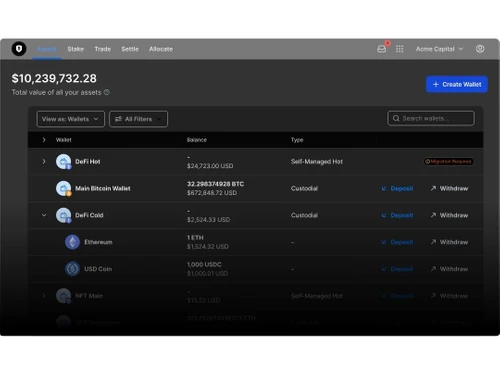Click the filter sliders icon

coord(118,119)
